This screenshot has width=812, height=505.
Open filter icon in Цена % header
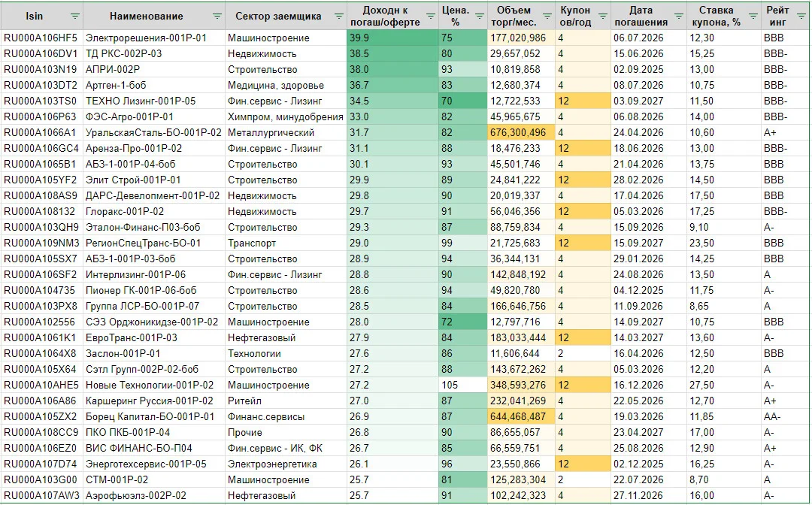tap(480, 17)
